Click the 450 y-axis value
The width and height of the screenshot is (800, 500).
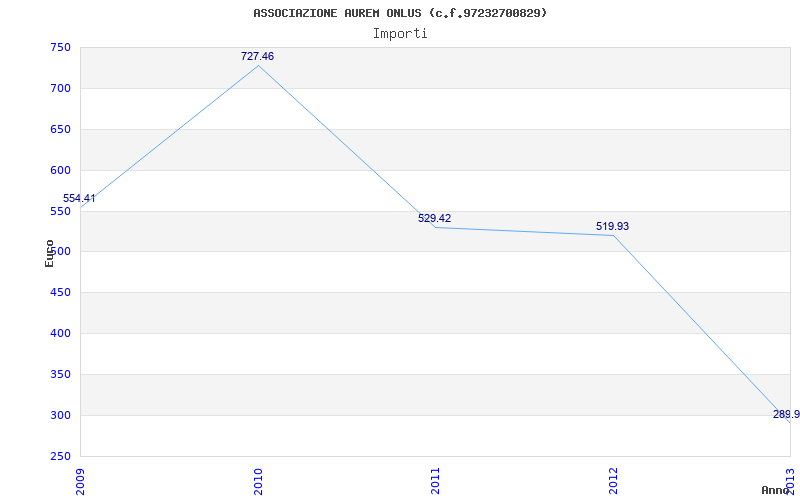pyautogui.click(x=60, y=293)
